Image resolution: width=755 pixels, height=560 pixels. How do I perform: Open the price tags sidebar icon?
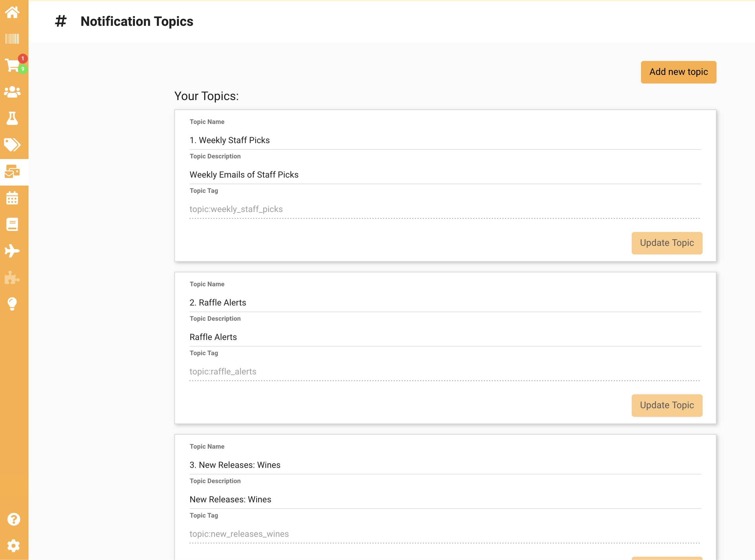point(12,145)
